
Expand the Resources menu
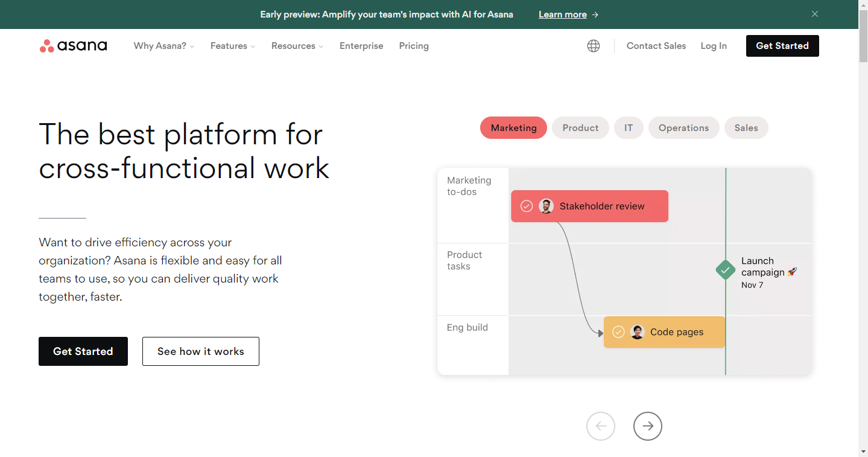click(297, 46)
